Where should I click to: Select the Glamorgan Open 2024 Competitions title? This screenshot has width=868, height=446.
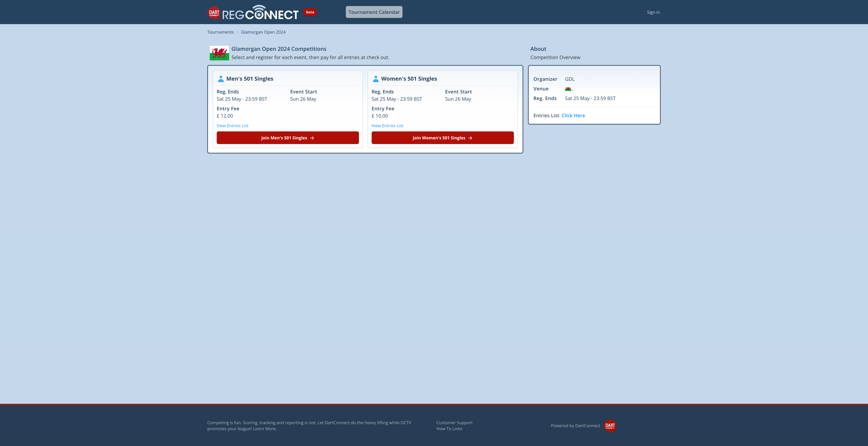tap(279, 49)
